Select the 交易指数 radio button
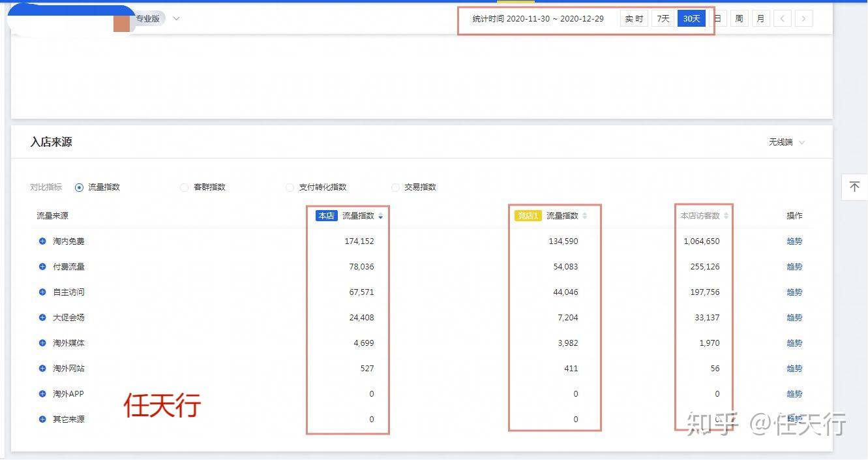This screenshot has height=460, width=868. pyautogui.click(x=395, y=187)
